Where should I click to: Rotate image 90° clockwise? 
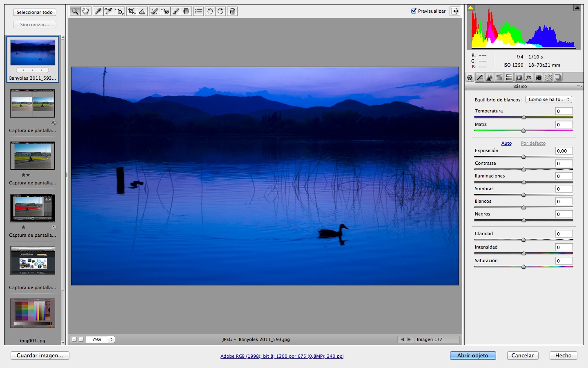coord(220,11)
